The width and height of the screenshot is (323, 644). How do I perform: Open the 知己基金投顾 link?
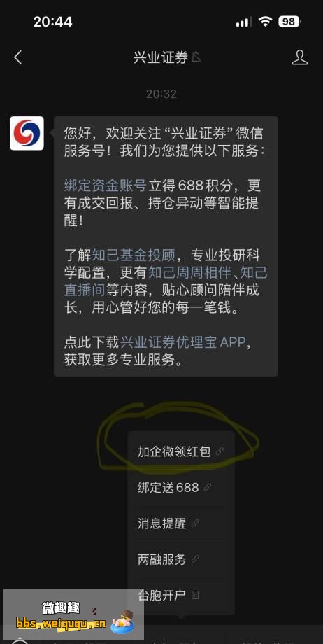click(x=134, y=255)
